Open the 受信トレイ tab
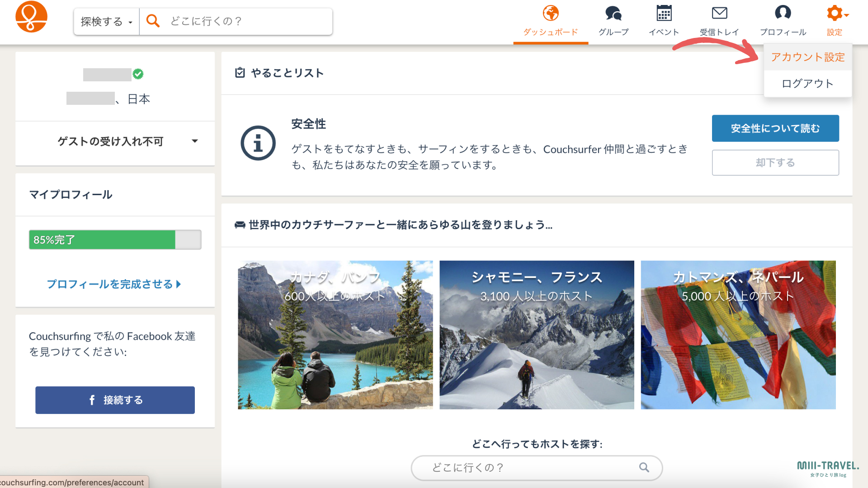This screenshot has width=868, height=488. (x=719, y=22)
